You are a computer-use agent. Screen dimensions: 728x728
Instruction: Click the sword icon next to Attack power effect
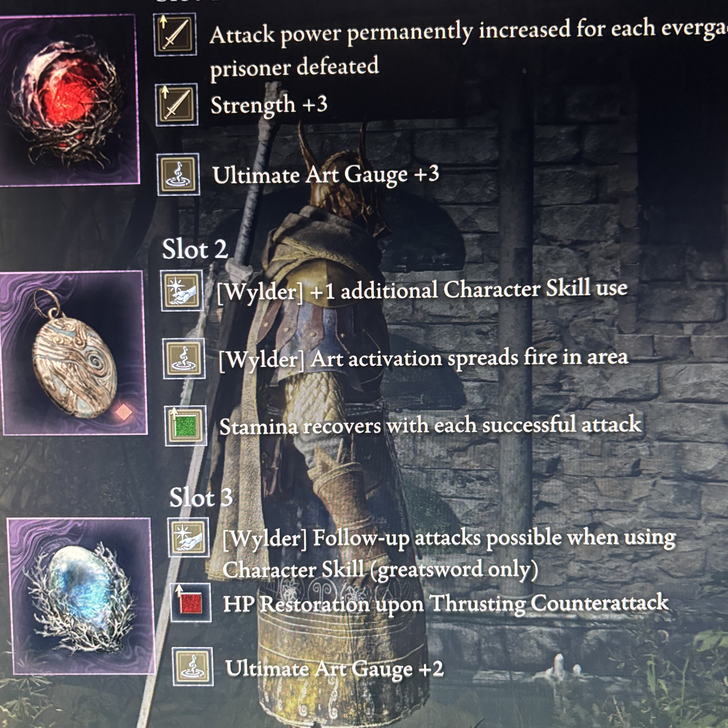(x=175, y=34)
